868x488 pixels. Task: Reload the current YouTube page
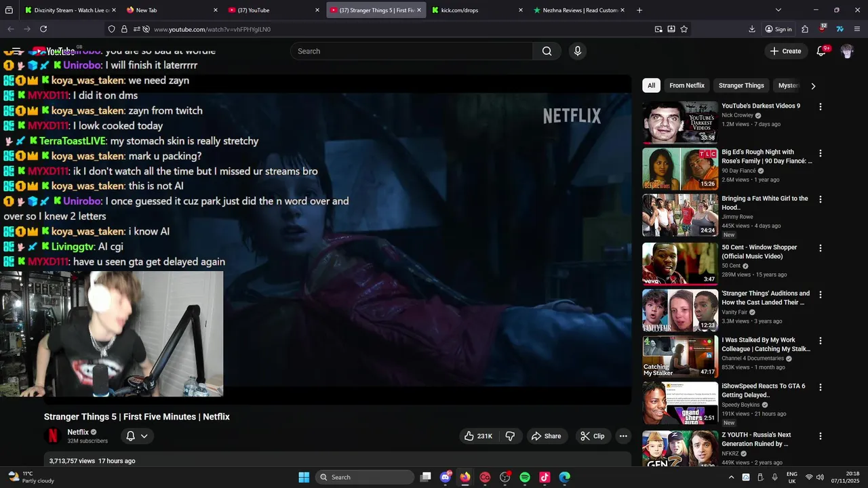[x=43, y=29]
